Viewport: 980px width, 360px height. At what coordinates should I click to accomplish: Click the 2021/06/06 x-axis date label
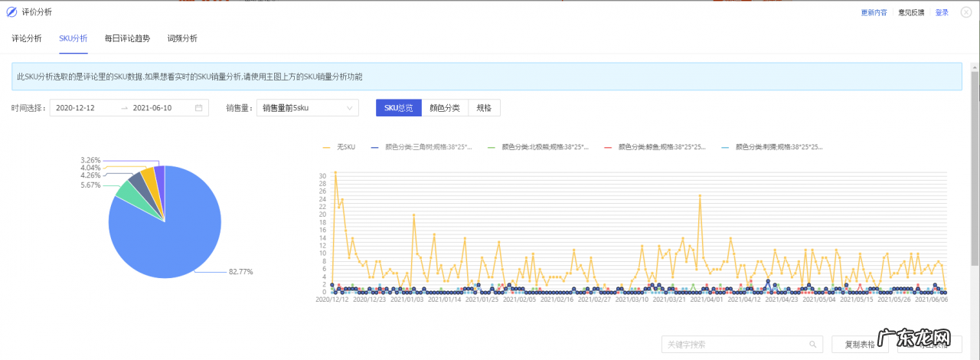[931, 299]
